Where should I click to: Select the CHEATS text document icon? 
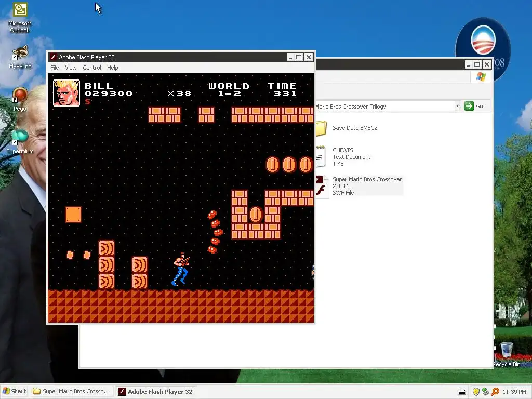click(321, 156)
